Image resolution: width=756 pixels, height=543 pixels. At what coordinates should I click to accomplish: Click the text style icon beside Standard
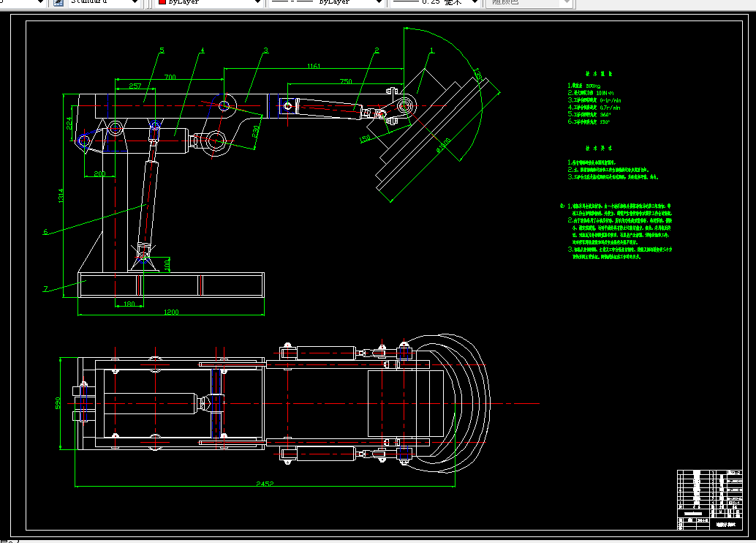[58, 2]
